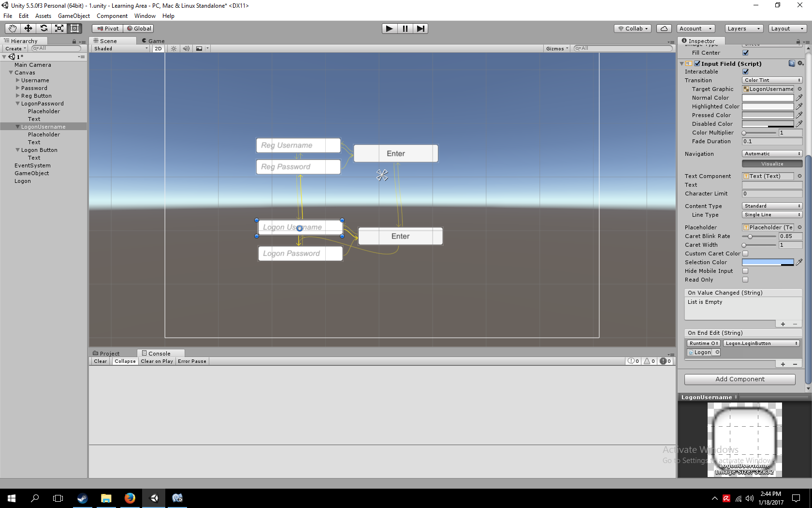The width and height of the screenshot is (812, 508).
Task: Open Gizmos dropdown
Action: point(557,48)
